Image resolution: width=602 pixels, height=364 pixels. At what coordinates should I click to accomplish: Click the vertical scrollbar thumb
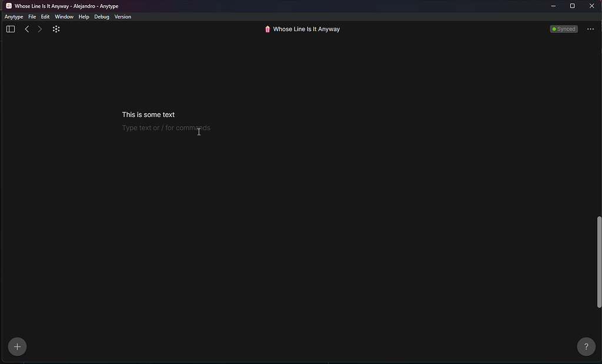click(x=599, y=262)
